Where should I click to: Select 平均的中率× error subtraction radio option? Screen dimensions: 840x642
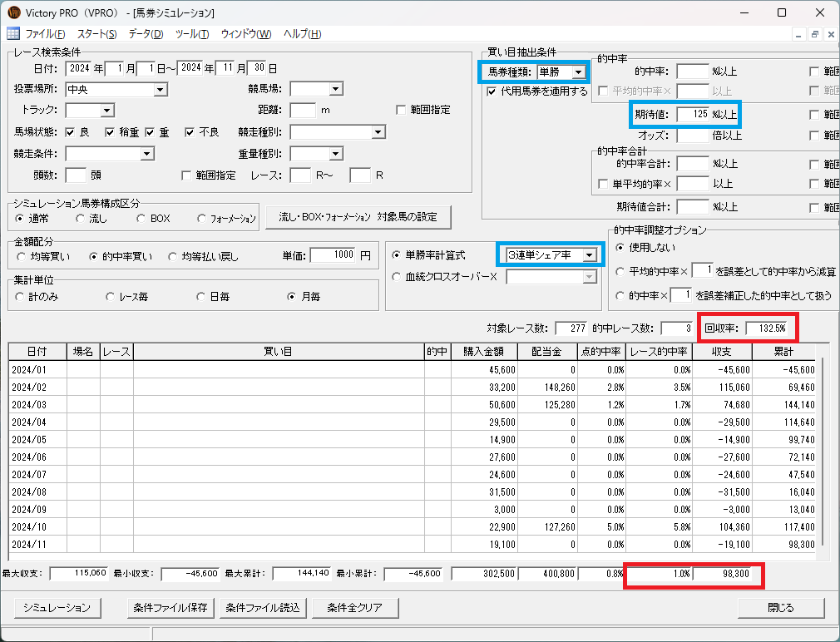(x=620, y=271)
